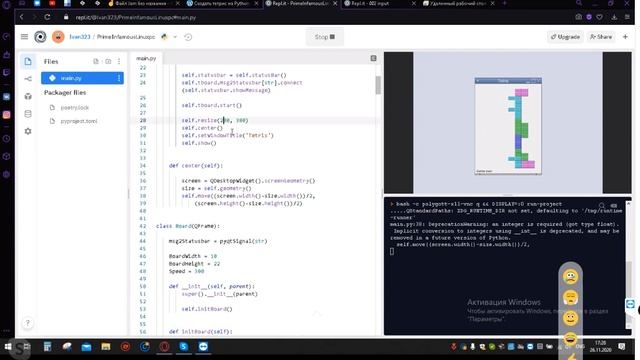Add a new file in Files panel
The height and width of the screenshot is (360, 640).
point(96,61)
